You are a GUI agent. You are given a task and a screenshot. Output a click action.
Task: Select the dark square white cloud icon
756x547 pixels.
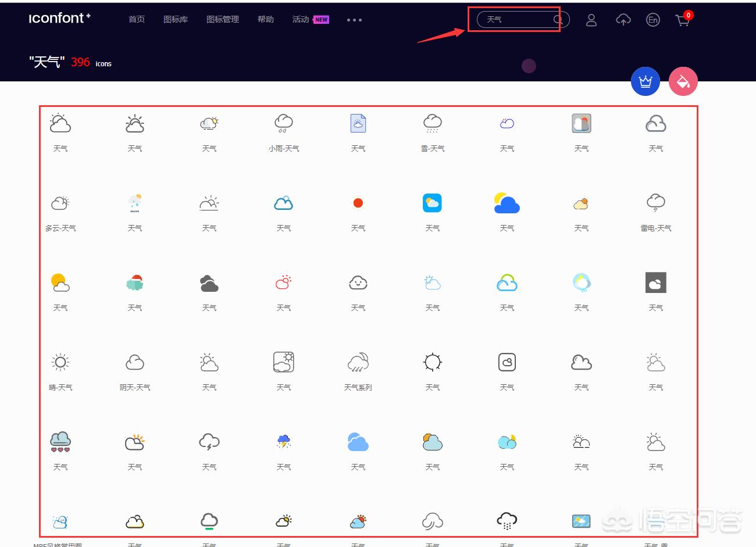[x=656, y=283]
